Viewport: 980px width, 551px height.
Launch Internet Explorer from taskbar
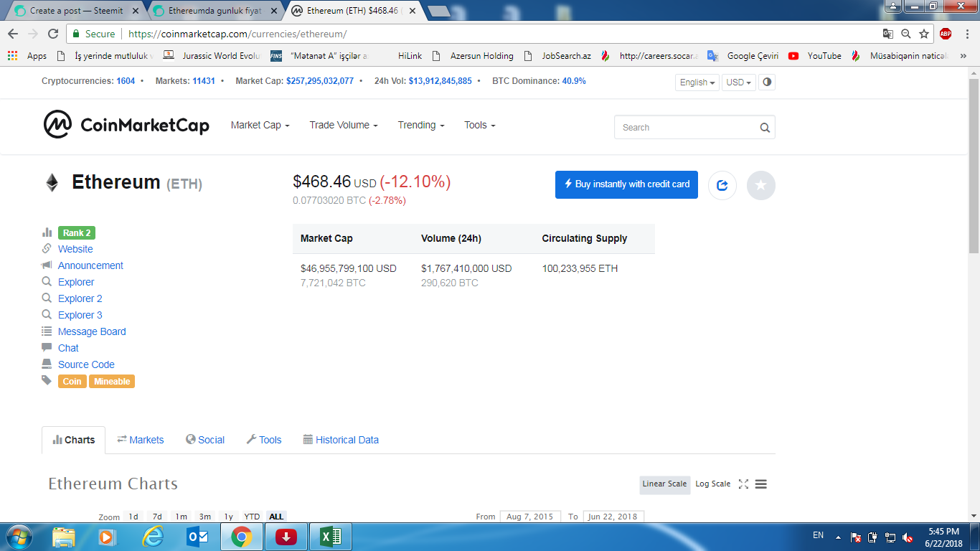(153, 537)
